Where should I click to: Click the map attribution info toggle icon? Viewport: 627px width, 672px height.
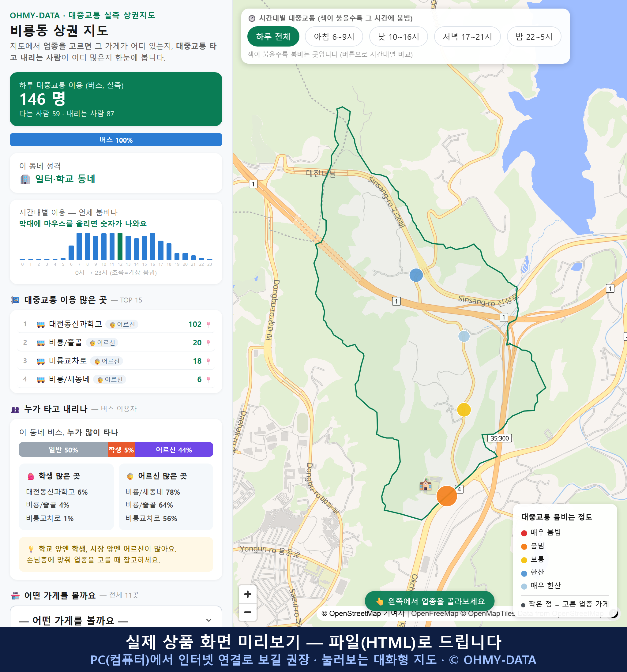pyautogui.click(x=614, y=613)
